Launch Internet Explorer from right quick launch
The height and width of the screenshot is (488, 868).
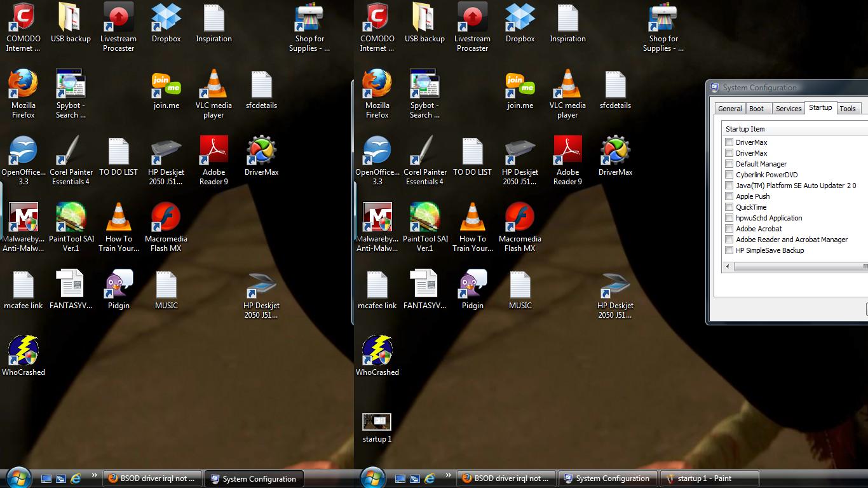pos(430,478)
